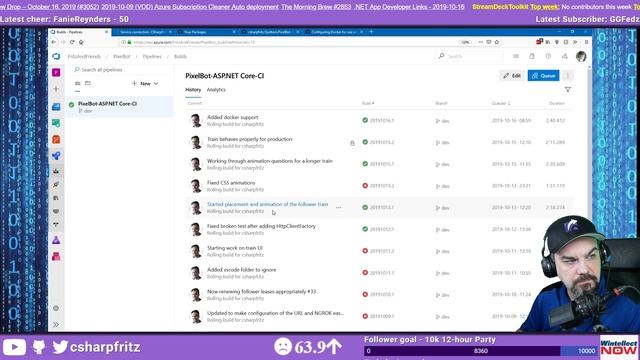This screenshot has width=640, height=360.
Task: Open 'Started placement and animation' build link
Action: [267, 204]
